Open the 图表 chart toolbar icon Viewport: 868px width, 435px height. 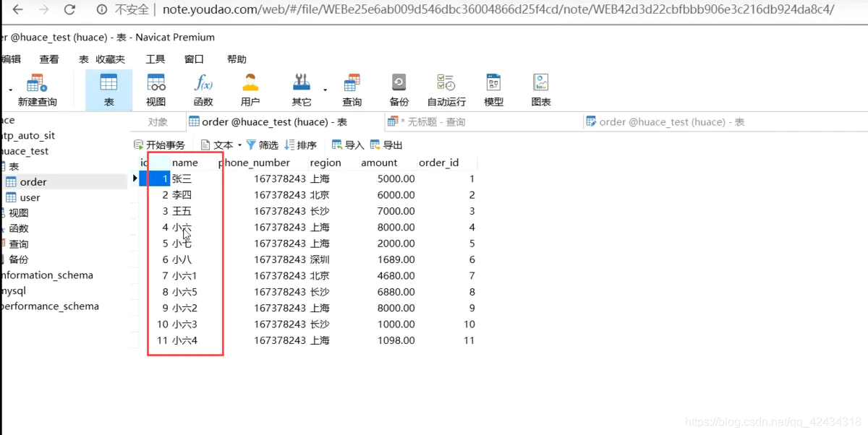pyautogui.click(x=541, y=90)
